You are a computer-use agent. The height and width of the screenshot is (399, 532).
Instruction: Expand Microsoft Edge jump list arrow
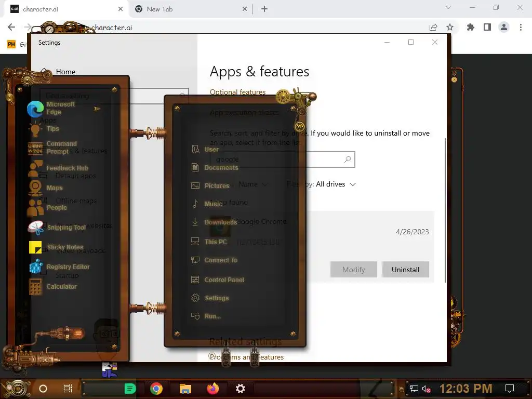pyautogui.click(x=97, y=109)
